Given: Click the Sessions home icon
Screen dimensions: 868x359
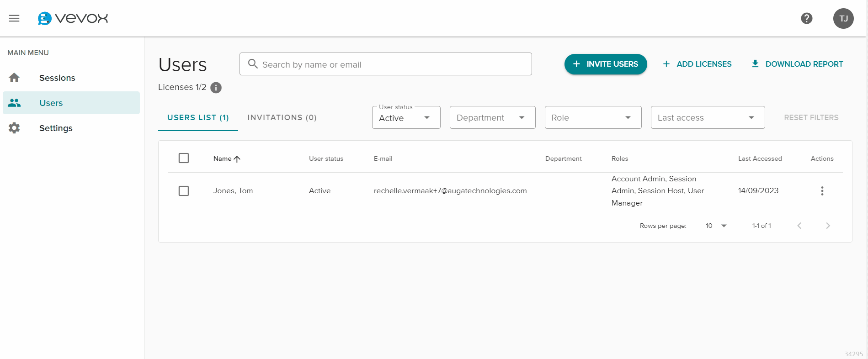Looking at the screenshot, I should [x=14, y=78].
